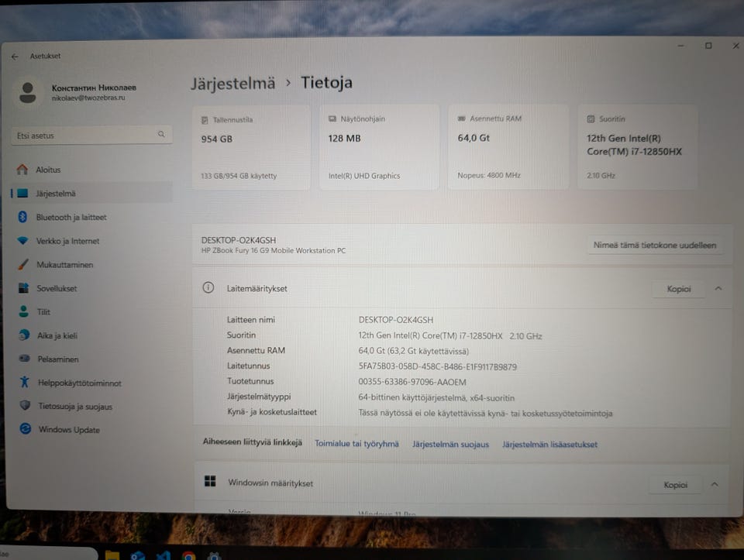Click the taskbar search box

[x=47, y=554]
